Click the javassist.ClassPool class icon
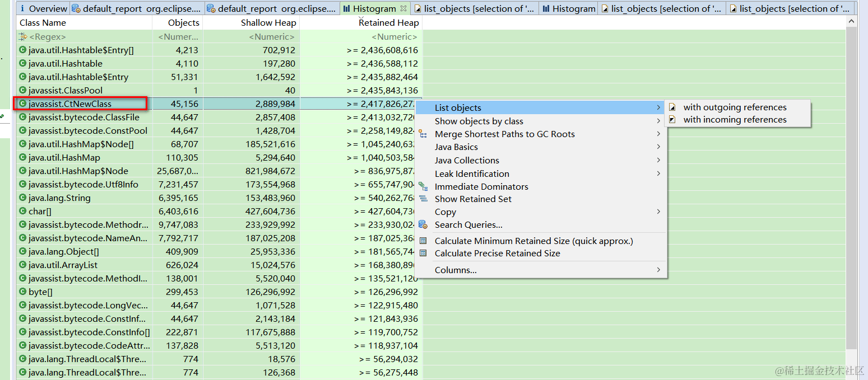This screenshot has width=868, height=380. (x=22, y=90)
